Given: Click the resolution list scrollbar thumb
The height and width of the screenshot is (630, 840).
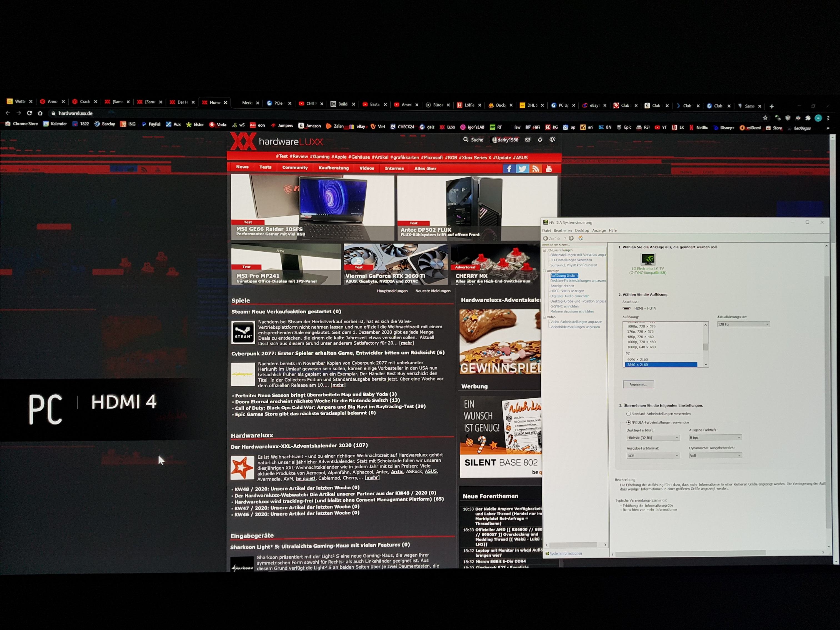Looking at the screenshot, I should pyautogui.click(x=706, y=347).
